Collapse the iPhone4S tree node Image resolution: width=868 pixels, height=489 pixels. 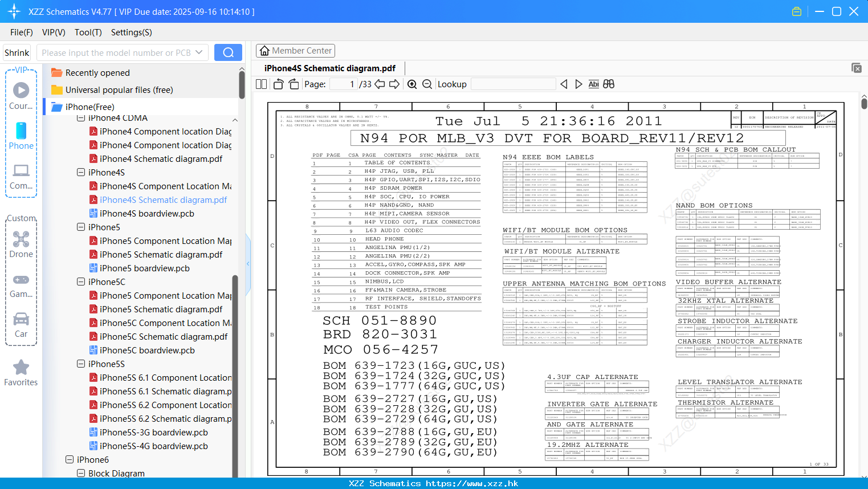[x=81, y=172]
